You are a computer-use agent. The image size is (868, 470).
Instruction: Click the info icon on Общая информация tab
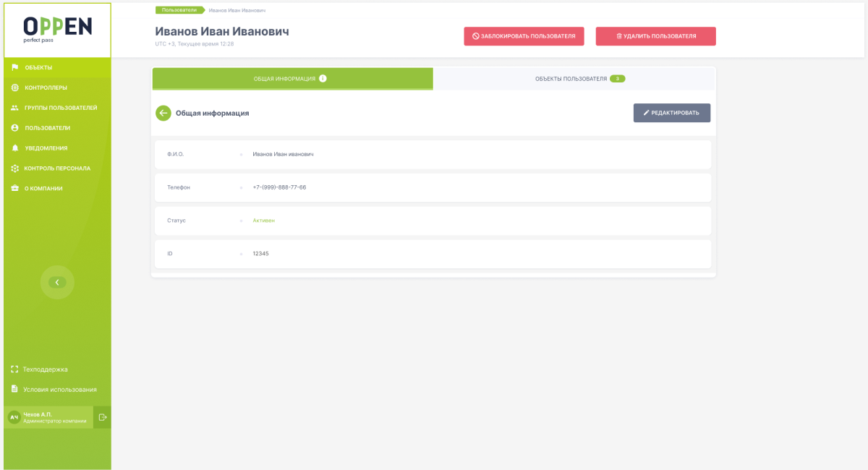[x=323, y=79]
